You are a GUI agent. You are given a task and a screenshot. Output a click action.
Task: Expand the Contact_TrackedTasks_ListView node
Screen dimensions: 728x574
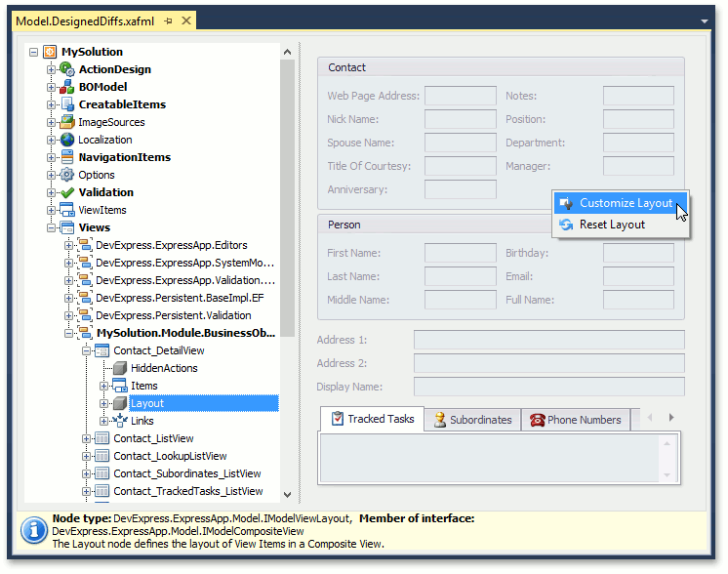point(86,491)
